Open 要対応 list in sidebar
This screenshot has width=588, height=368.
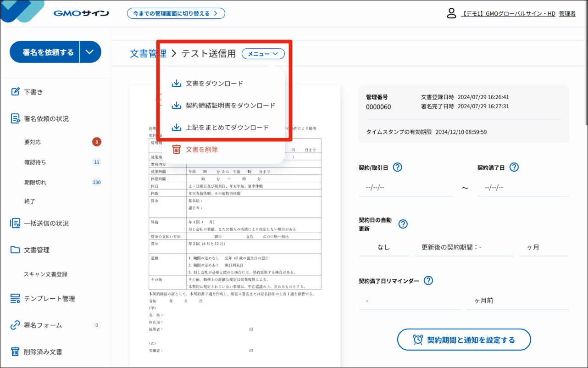click(x=33, y=142)
